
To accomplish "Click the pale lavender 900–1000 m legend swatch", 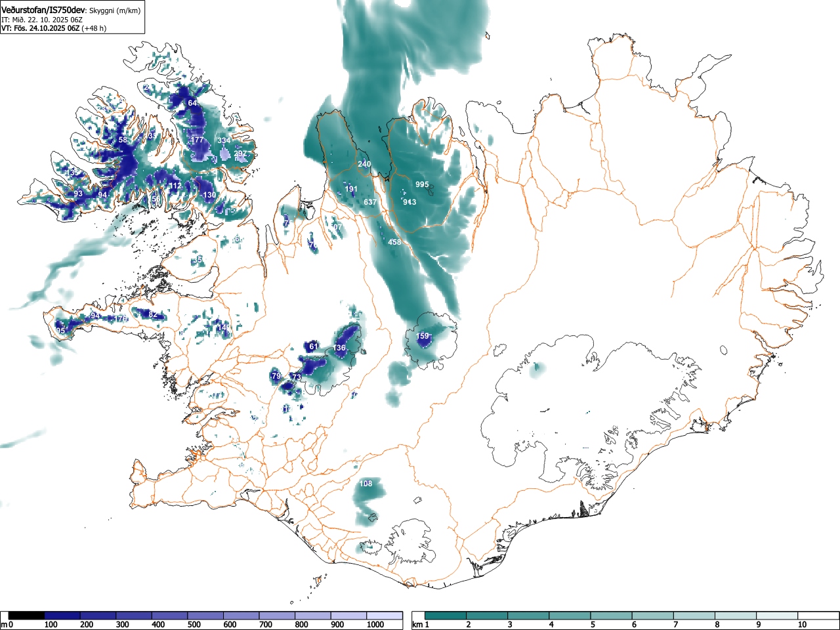I will coord(348,616).
